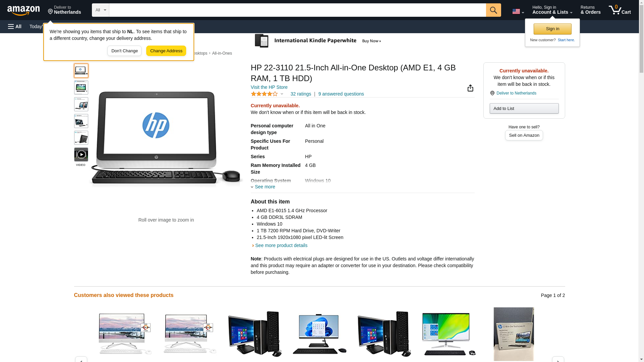Screen dimensions: 644x362
Task: Open Returns & Orders
Action: pyautogui.click(x=590, y=10)
